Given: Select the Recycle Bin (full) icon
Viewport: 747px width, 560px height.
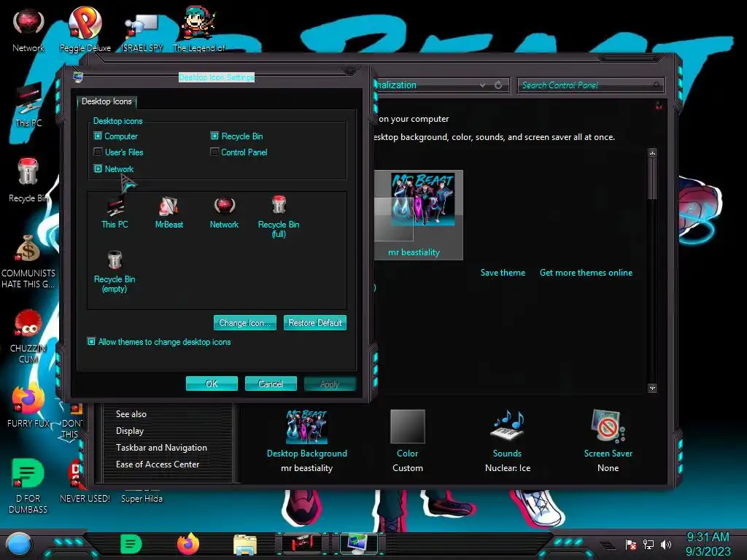Looking at the screenshot, I should (279, 217).
